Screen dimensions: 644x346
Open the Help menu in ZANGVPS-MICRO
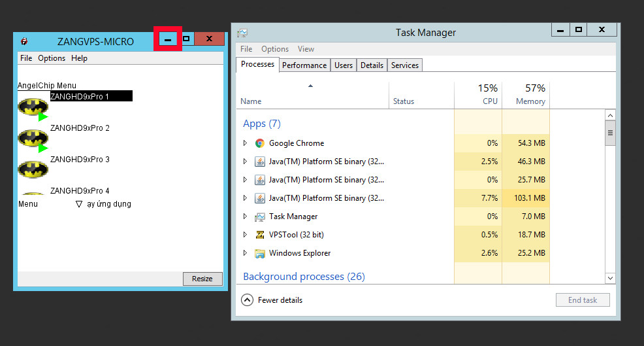tap(79, 58)
